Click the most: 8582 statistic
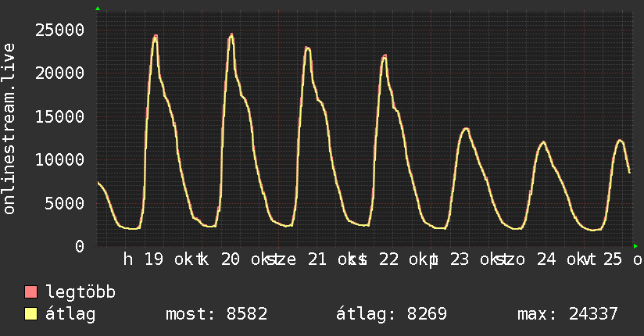Screen dimensions: 644x336 tap(216, 314)
